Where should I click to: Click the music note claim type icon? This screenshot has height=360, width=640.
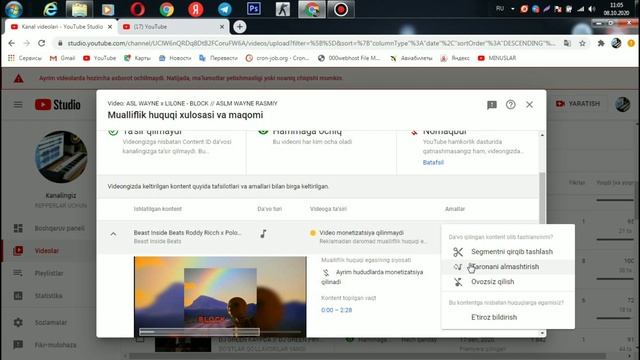(x=263, y=234)
